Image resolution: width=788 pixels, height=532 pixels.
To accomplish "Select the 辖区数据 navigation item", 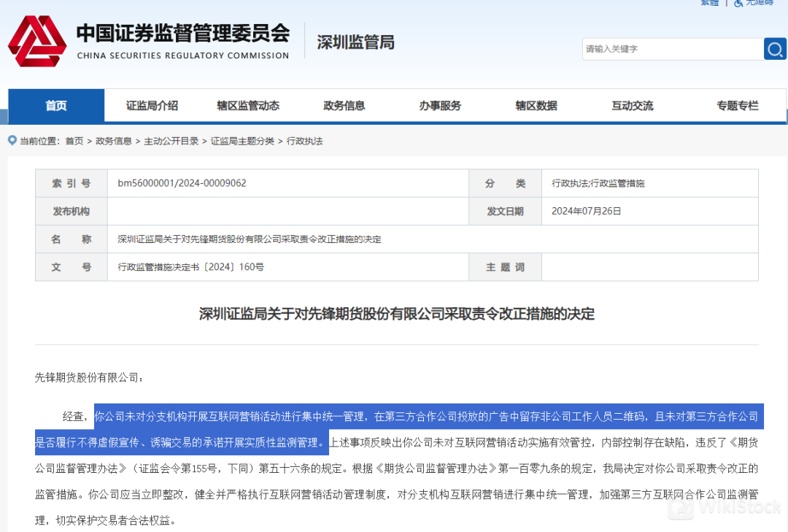I will tap(536, 106).
